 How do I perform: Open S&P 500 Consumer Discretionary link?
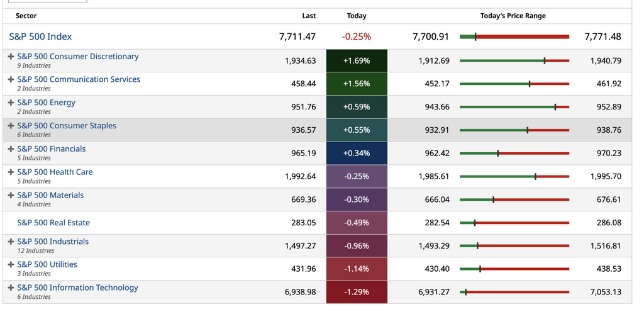tap(78, 57)
